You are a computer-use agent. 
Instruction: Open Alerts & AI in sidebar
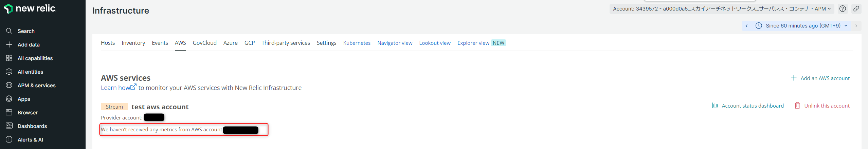[30, 140]
